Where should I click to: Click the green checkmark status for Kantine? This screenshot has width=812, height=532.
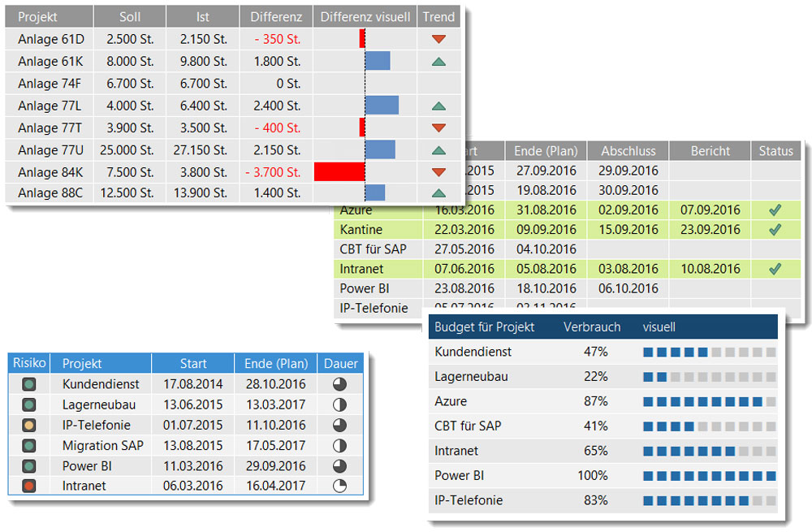(x=775, y=230)
